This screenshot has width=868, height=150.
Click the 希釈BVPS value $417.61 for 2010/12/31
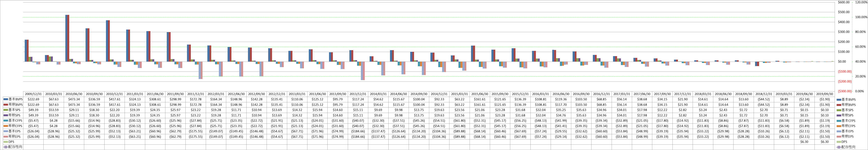[114, 105]
